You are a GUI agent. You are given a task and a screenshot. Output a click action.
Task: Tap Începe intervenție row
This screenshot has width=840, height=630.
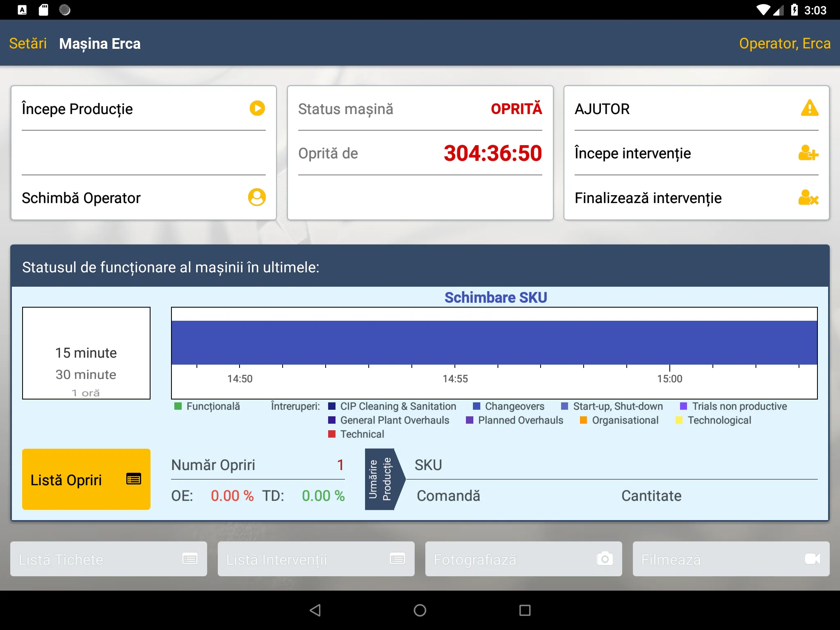point(696,153)
